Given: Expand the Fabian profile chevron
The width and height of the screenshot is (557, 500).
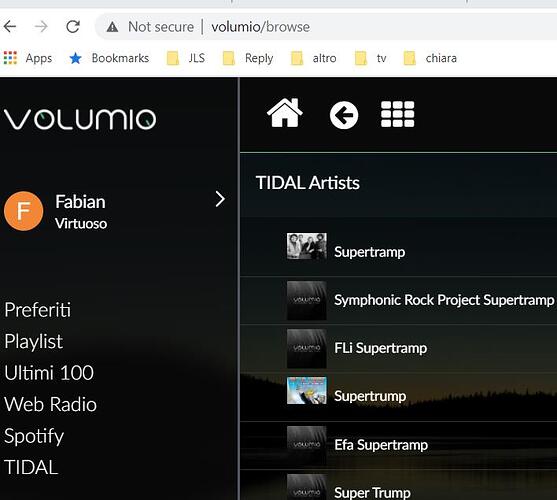Looking at the screenshot, I should (x=220, y=199).
